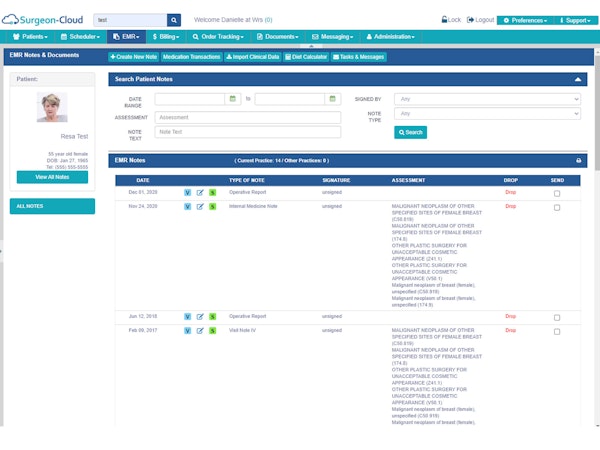Open the start date calendar picker
Viewport: 600px width, 450px height.
pyautogui.click(x=233, y=99)
